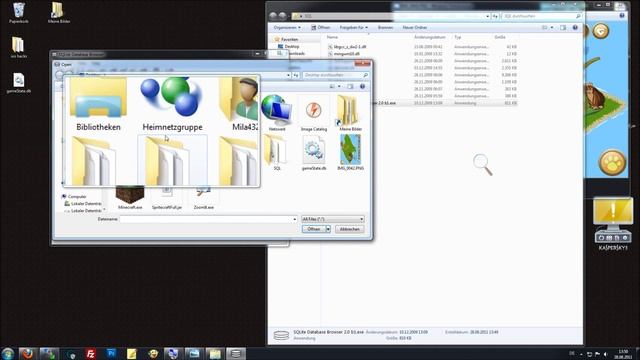
Task: Open Windows Start menu
Action: click(7, 353)
